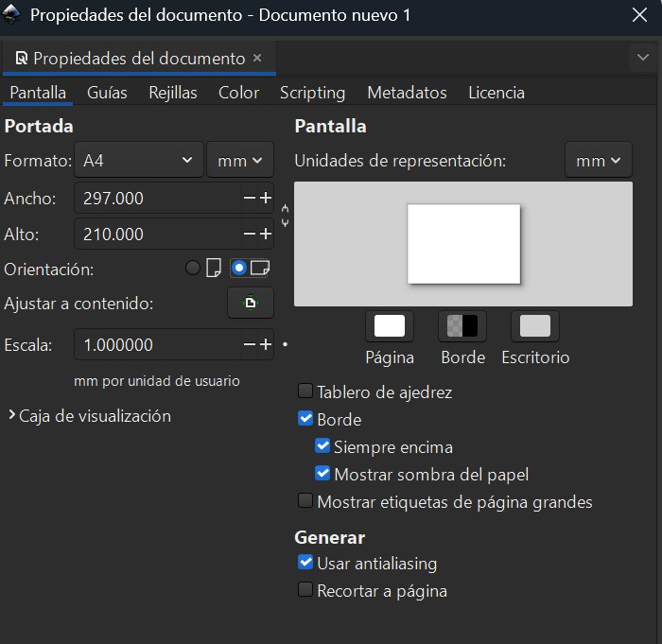The image size is (662, 644).
Task: Decrease the Alto value with minus
Action: [x=250, y=234]
